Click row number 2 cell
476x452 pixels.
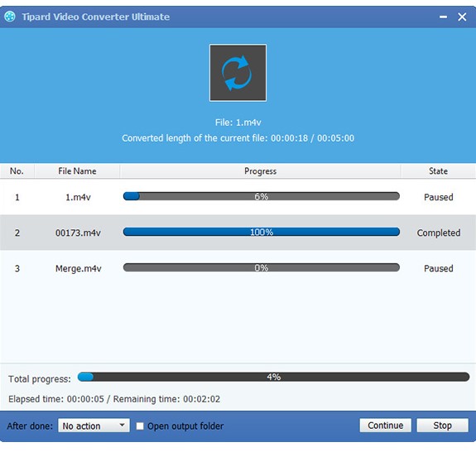[x=17, y=233]
